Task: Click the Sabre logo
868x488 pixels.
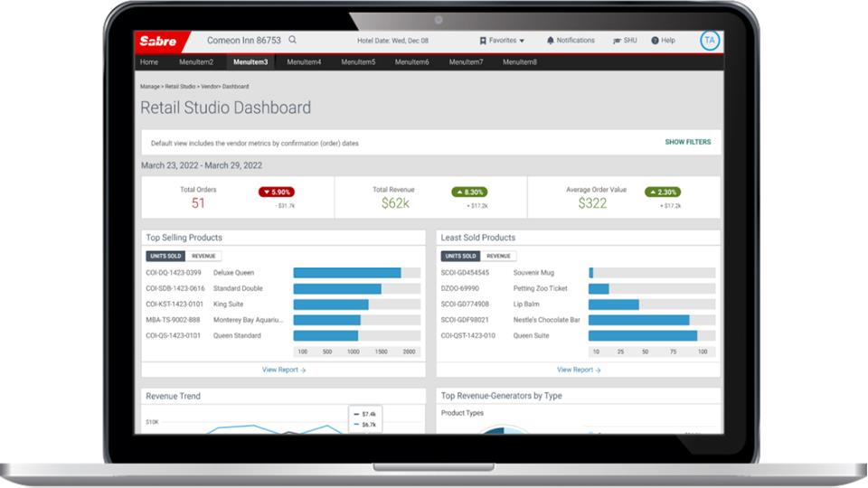Action: (158, 41)
